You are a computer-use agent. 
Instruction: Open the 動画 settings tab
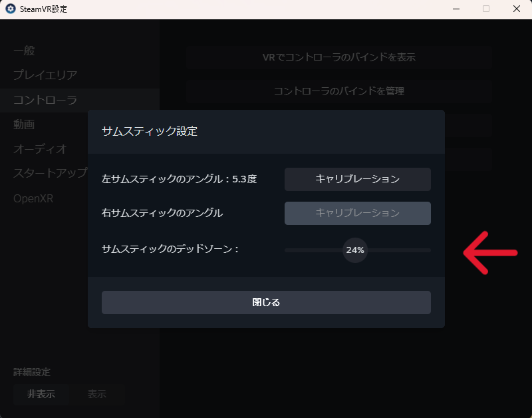[24, 124]
